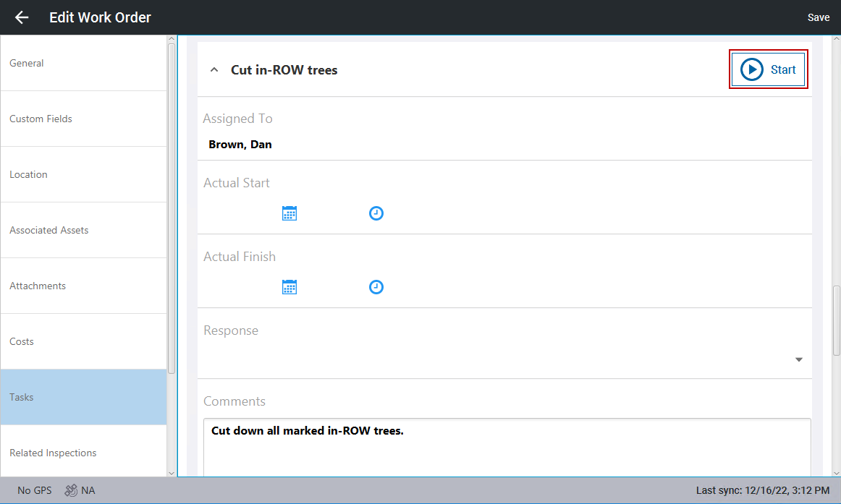
Task: Open the Attachments section
Action: coord(84,286)
